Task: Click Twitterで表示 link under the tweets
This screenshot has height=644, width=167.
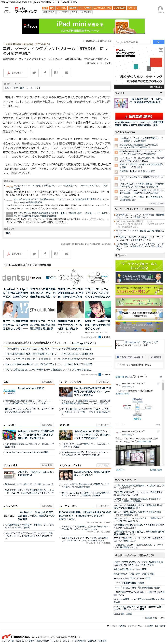Action: [x=156, y=470]
